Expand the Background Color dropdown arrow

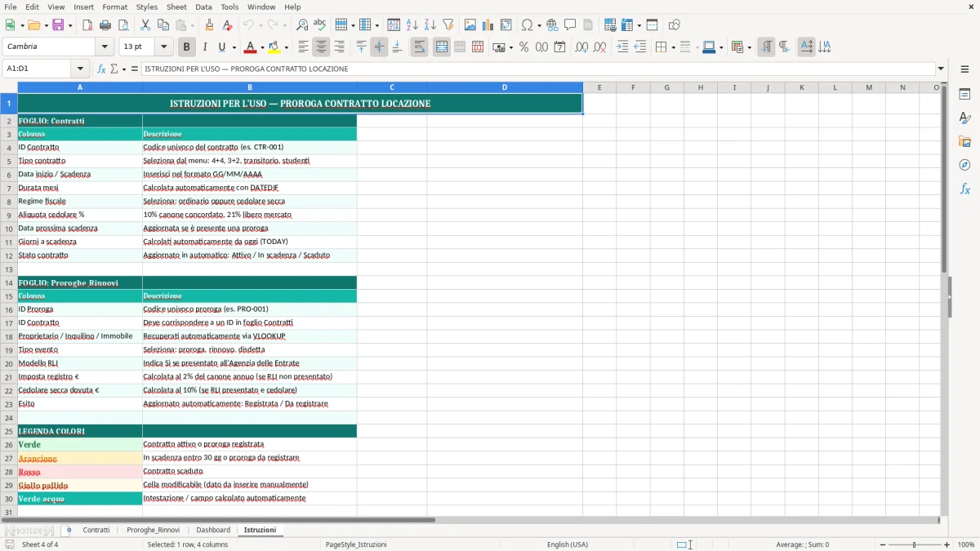click(x=286, y=47)
